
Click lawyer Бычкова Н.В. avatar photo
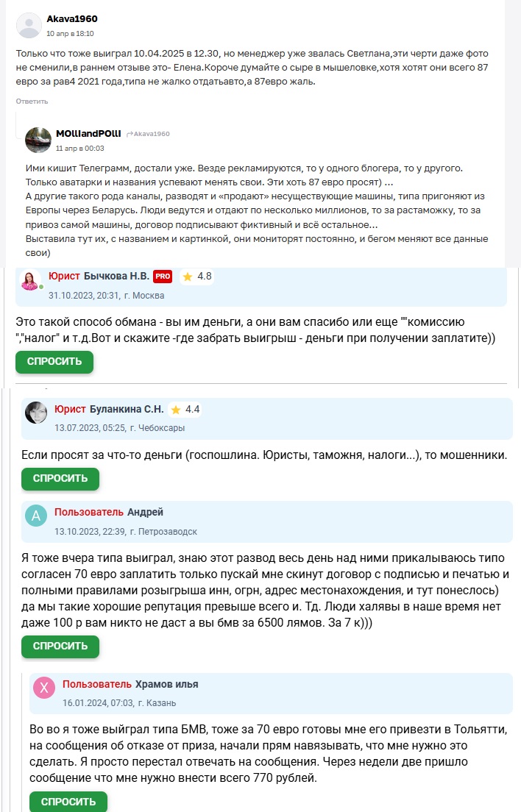[30, 279]
